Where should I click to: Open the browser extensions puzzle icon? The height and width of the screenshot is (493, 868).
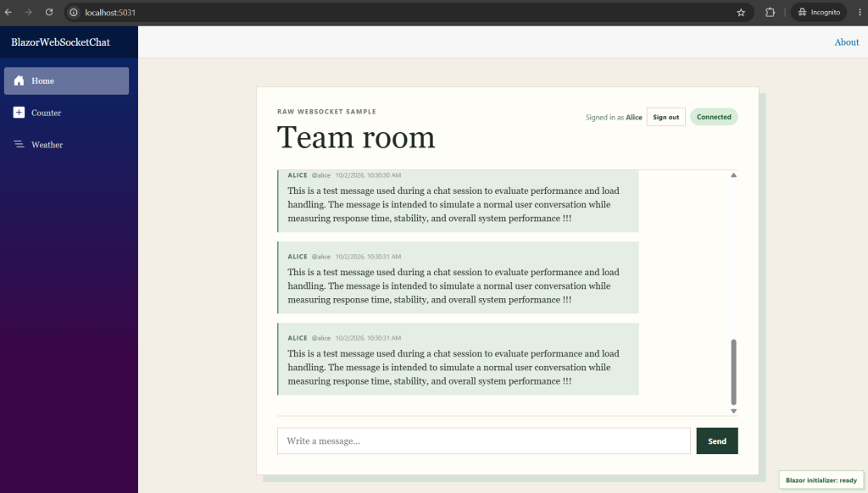click(770, 12)
